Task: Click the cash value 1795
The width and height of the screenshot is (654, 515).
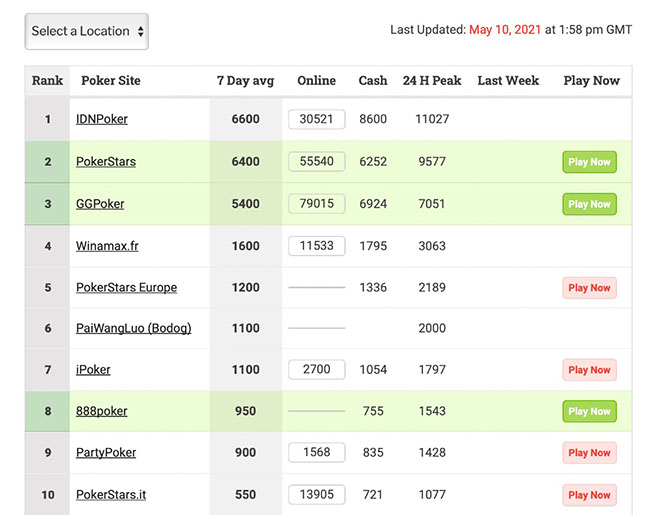Action: [x=373, y=246]
